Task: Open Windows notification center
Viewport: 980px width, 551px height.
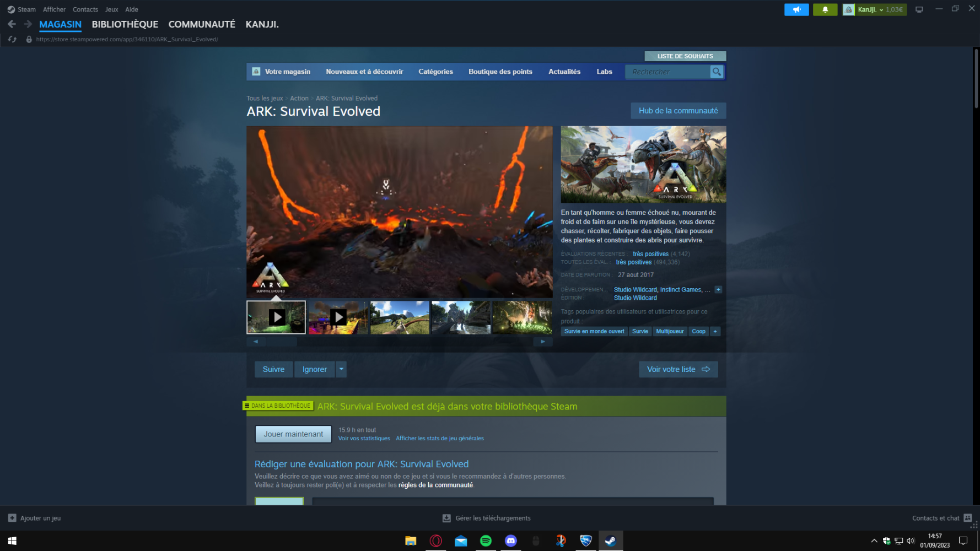Action: (x=963, y=541)
